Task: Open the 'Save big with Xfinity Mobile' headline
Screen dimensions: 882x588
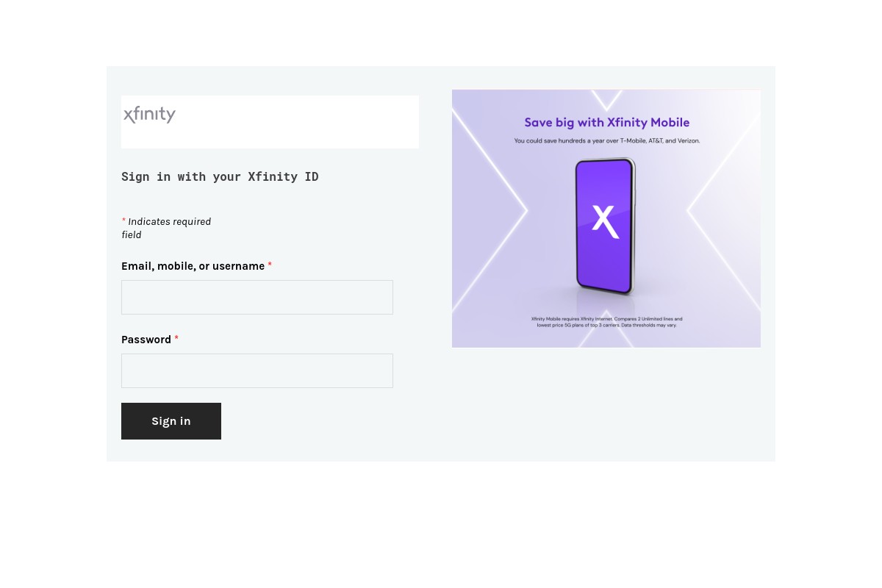Action: (x=607, y=123)
